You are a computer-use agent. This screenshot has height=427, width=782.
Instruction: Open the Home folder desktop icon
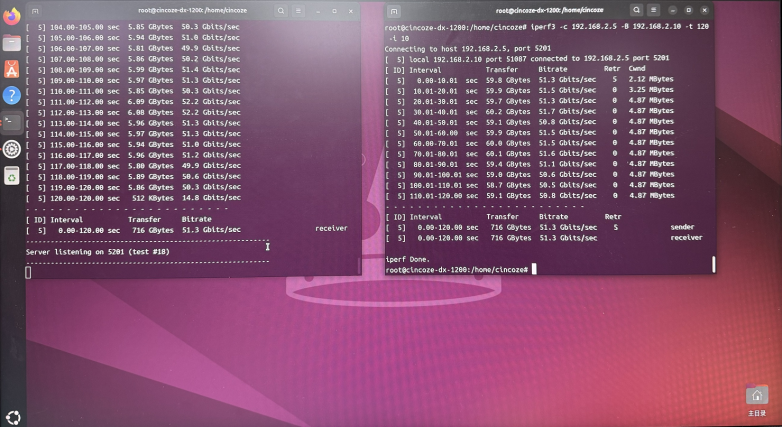point(756,397)
